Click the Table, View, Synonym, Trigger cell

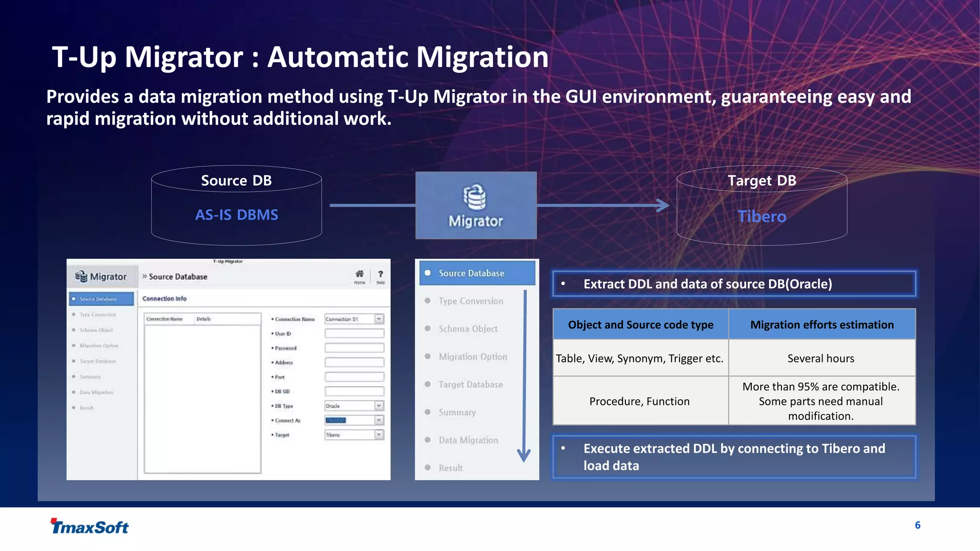pos(641,358)
